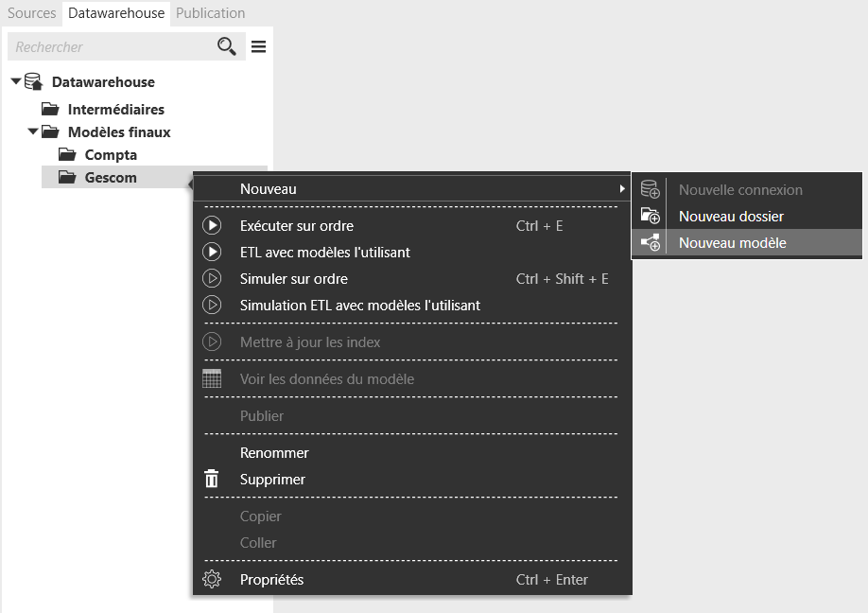Click the Exécuter sur ordre play icon
The width and height of the screenshot is (868, 613).
coord(212,225)
